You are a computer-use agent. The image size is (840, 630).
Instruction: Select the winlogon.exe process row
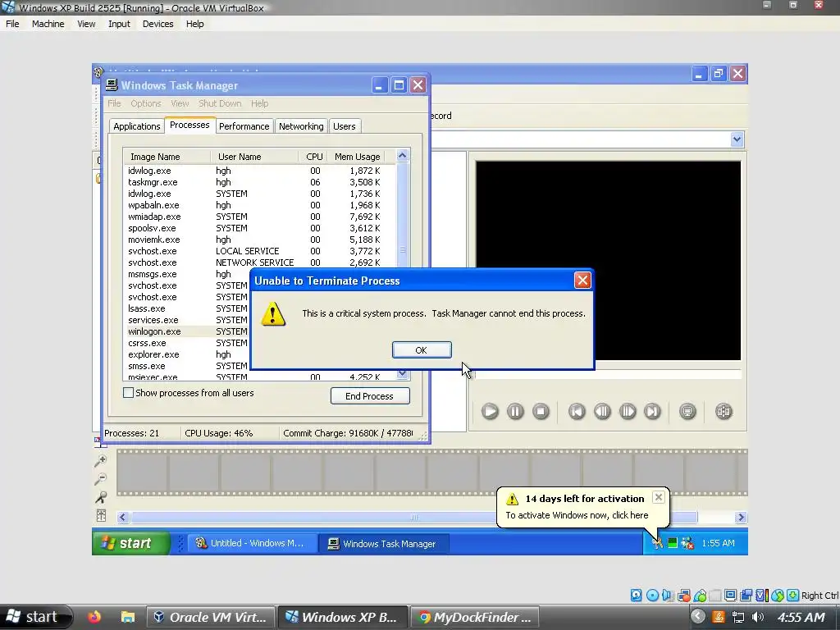coord(186,331)
